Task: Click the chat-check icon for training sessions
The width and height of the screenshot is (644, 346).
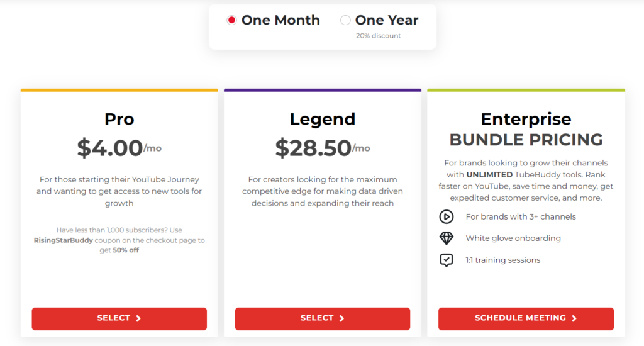Action: click(446, 260)
